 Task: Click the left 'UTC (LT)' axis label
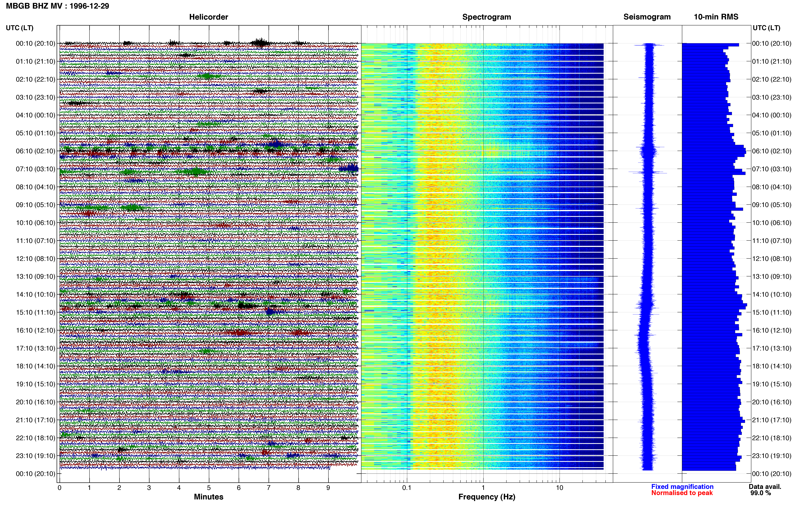click(20, 28)
